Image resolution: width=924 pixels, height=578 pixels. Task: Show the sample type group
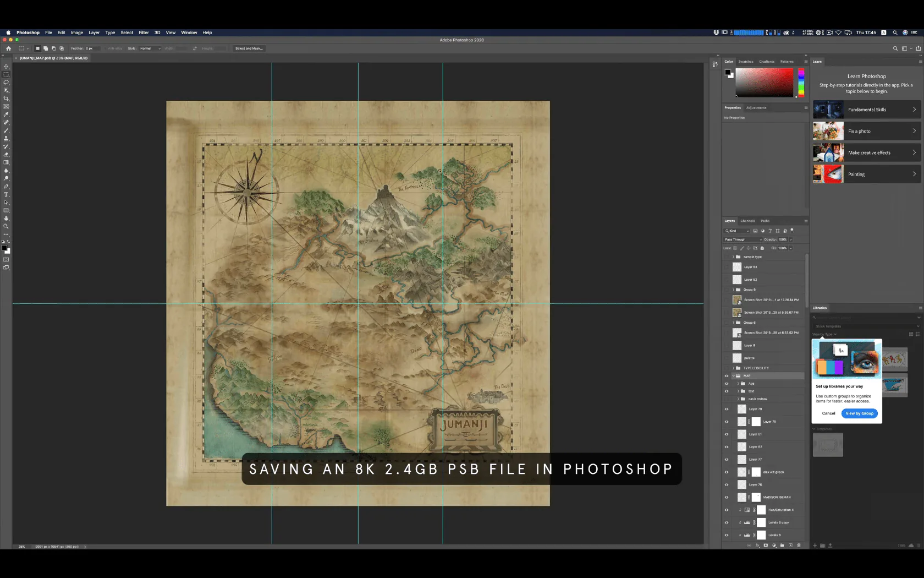point(726,257)
